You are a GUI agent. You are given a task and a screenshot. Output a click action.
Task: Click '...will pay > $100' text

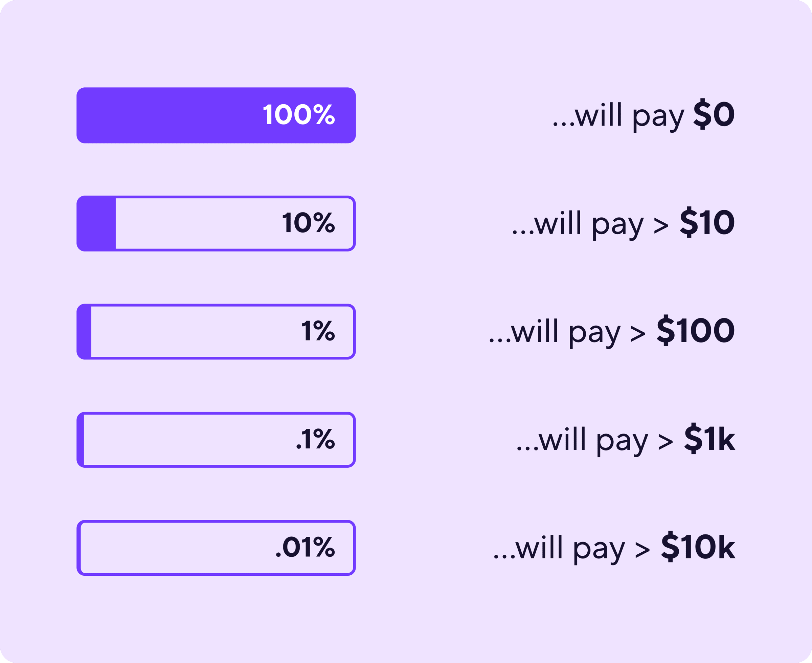(x=612, y=332)
